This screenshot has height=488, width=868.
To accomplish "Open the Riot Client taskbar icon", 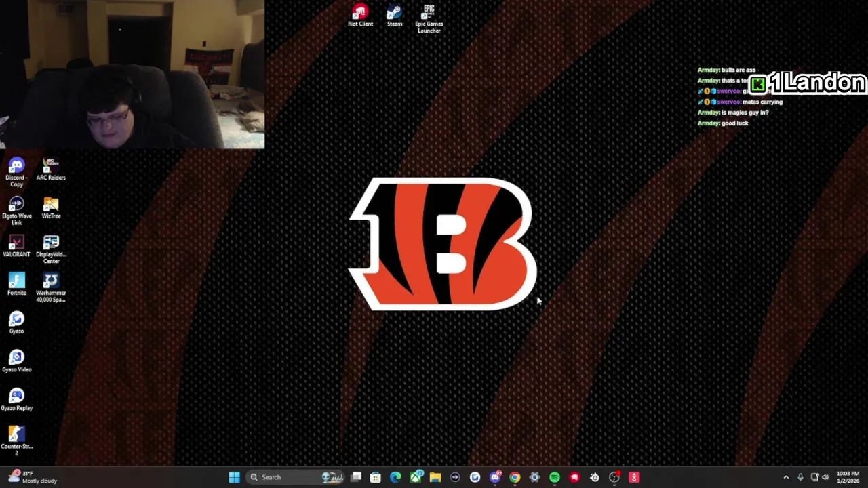I will (x=574, y=477).
